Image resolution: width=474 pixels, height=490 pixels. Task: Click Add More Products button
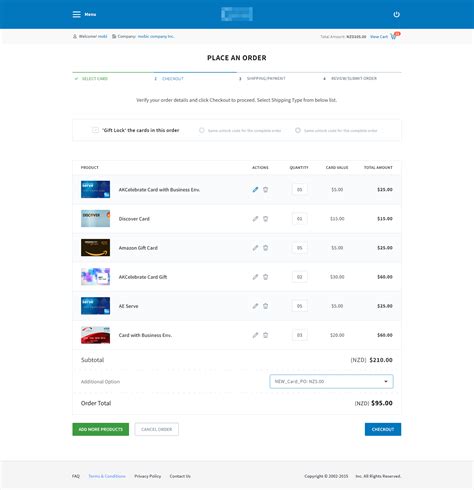coord(101,429)
